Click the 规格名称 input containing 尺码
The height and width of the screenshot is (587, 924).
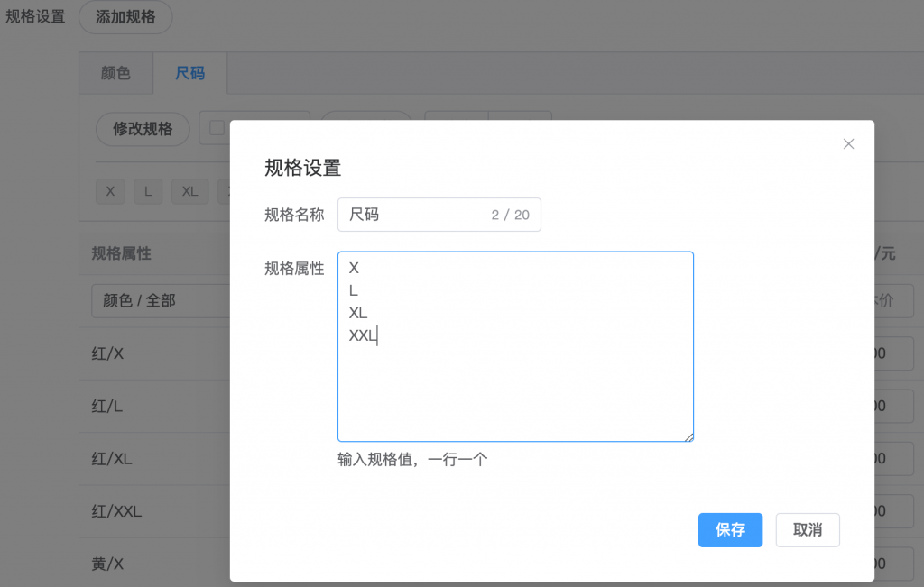pyautogui.click(x=439, y=215)
